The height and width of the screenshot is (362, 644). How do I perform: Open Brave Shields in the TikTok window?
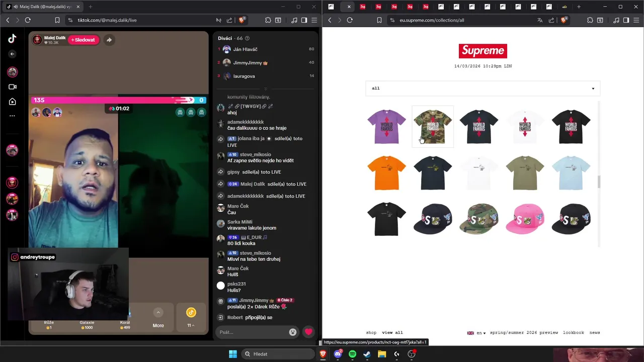point(242,20)
